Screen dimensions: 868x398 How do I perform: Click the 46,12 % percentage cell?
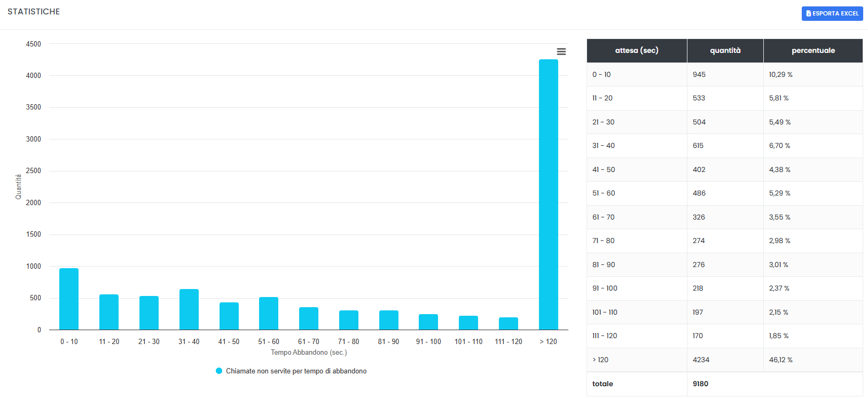click(781, 360)
